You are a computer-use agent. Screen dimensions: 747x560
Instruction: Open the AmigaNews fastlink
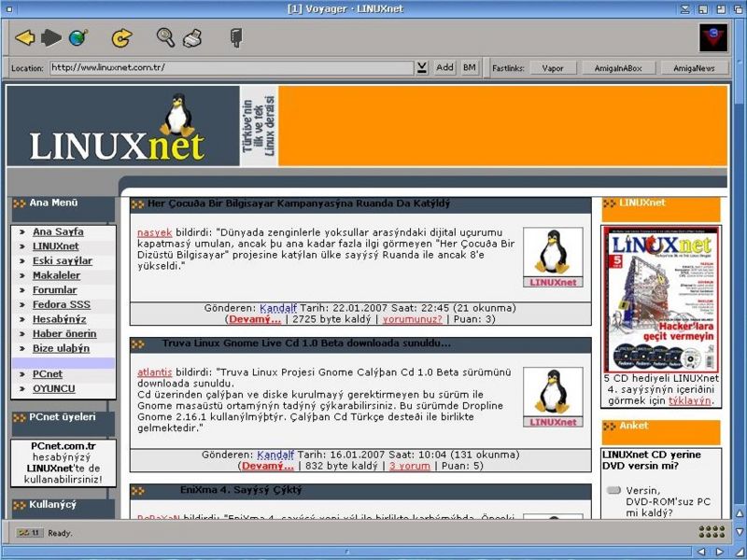tap(694, 68)
